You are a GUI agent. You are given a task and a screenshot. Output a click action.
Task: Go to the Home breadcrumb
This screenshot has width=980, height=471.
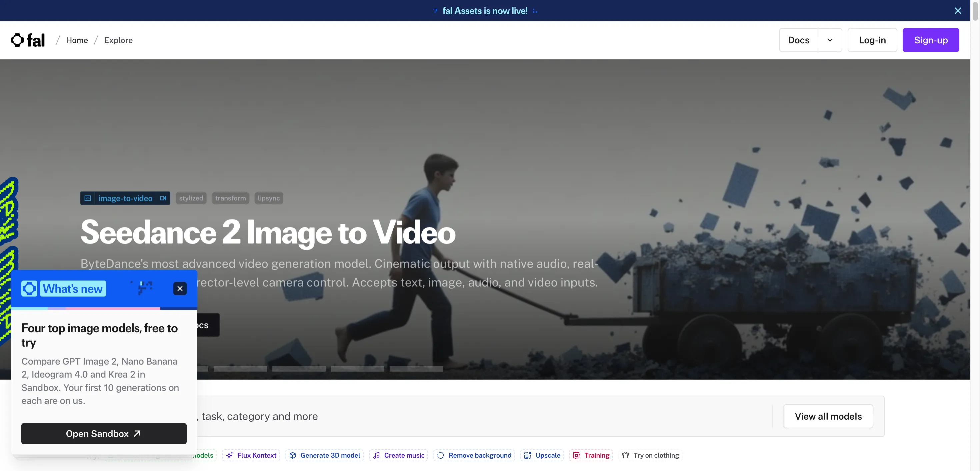pos(77,40)
